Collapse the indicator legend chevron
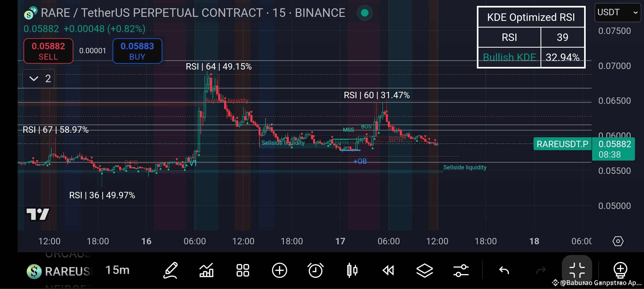 [34, 78]
